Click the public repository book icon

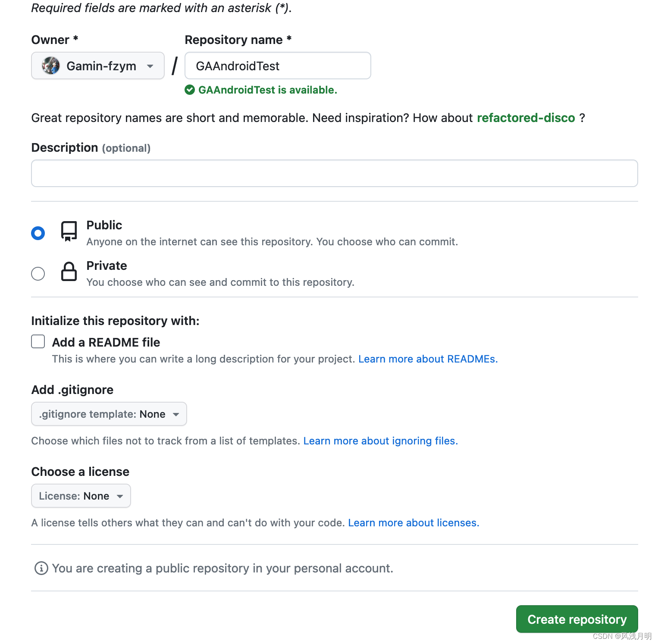click(x=69, y=231)
